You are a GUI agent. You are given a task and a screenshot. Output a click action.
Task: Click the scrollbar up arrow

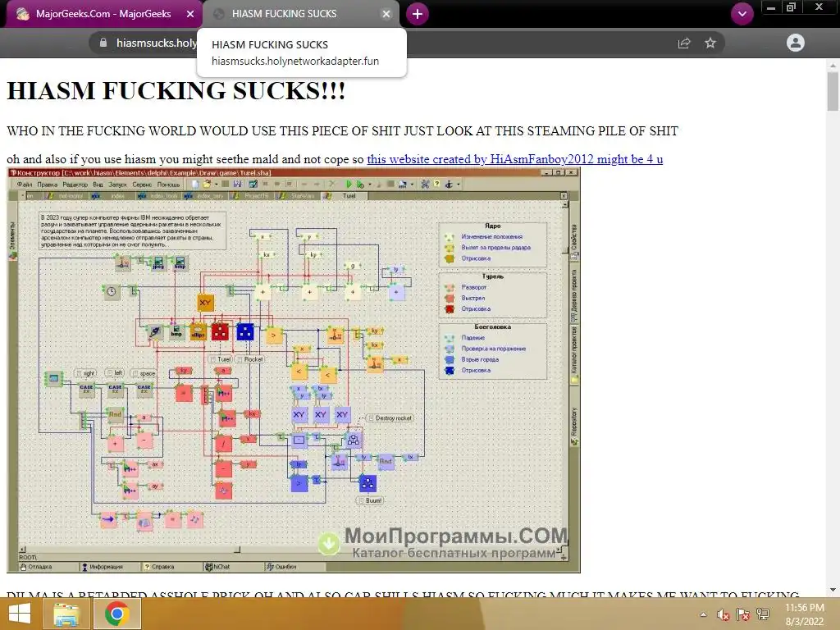coord(833,65)
